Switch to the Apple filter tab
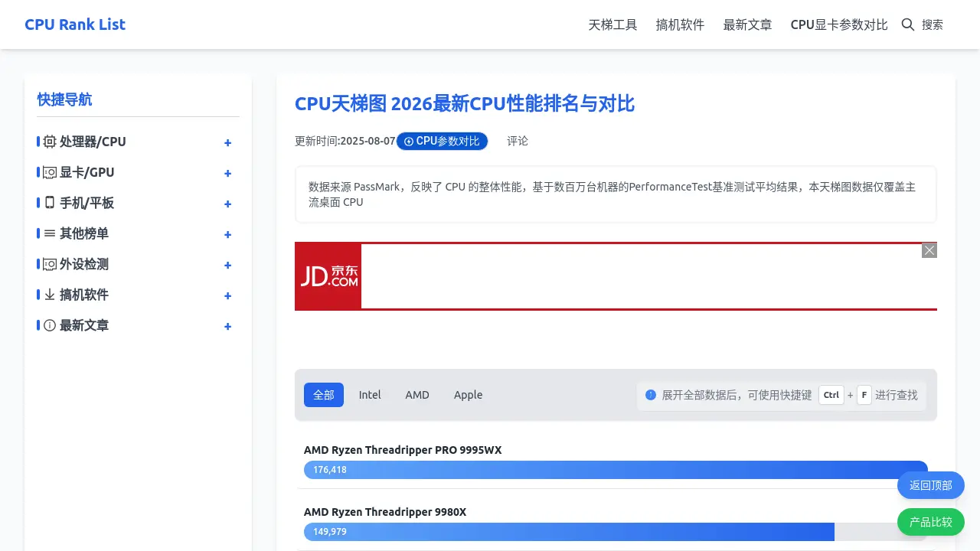Image resolution: width=980 pixels, height=551 pixels. coord(468,395)
